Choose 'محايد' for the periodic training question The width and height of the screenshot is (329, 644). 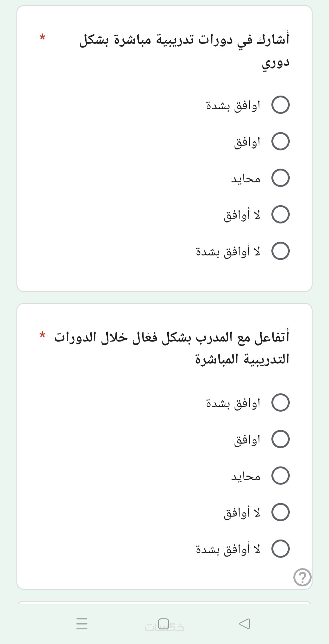pyautogui.click(x=280, y=178)
